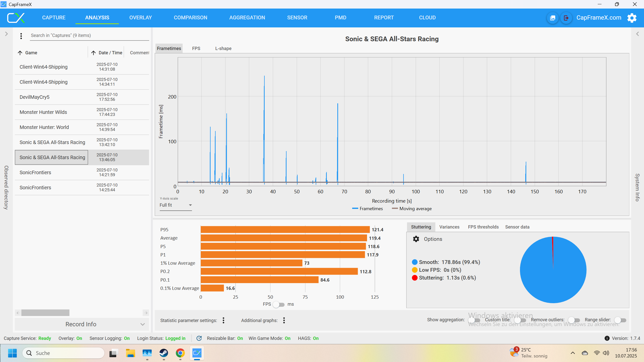Viewport: 644px width, 362px height.
Task: Enable the Remove outliers switch
Action: (574, 320)
